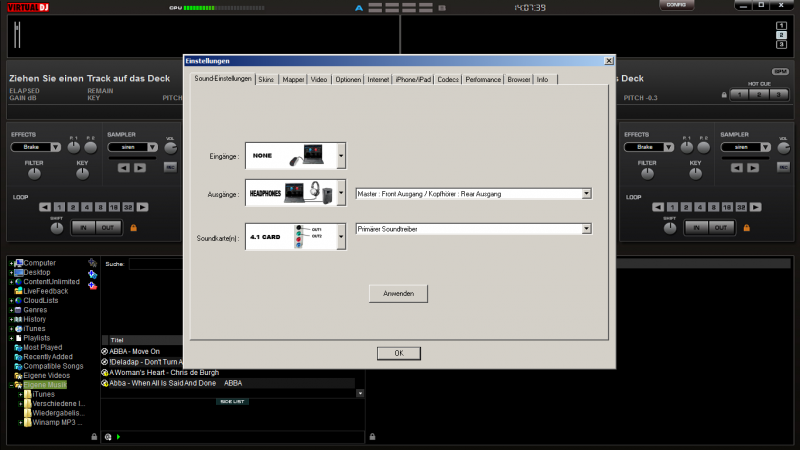800x450 pixels.
Task: Close the Einstellungen dialog
Action: pyautogui.click(x=609, y=61)
